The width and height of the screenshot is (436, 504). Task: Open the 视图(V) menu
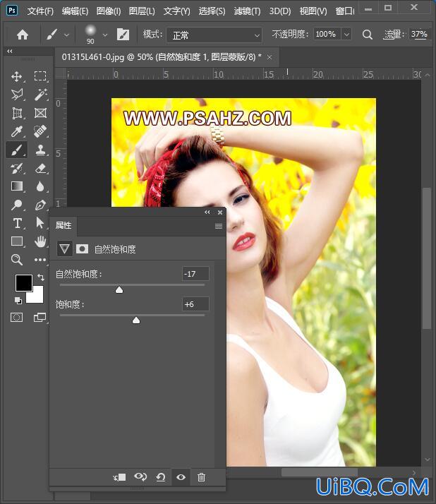tap(313, 11)
